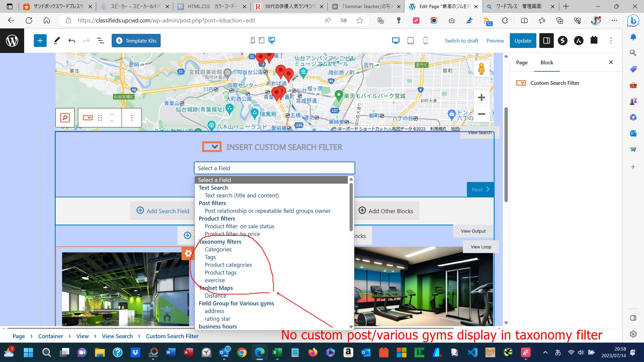The height and width of the screenshot is (362, 644).
Task: Click Add Other Blocks
Action: click(x=386, y=211)
